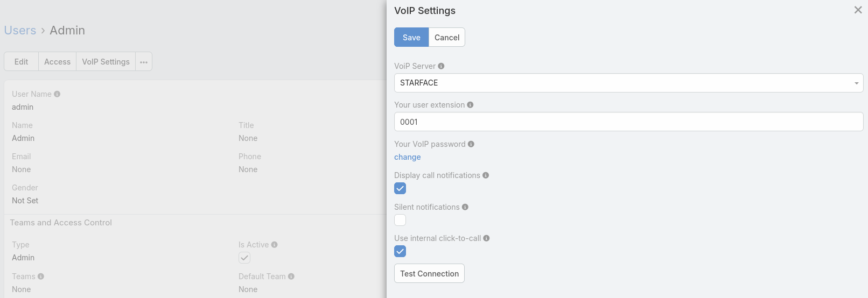Click info icon beside User Name label
Screen dimensions: 868x298
point(57,94)
